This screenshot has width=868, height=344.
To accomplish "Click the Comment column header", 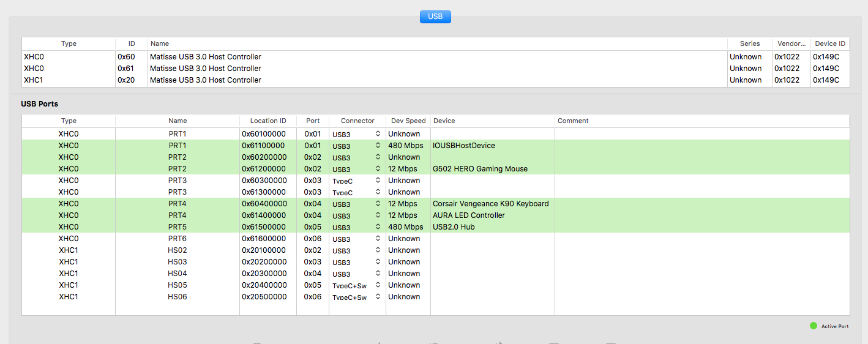I will point(573,121).
